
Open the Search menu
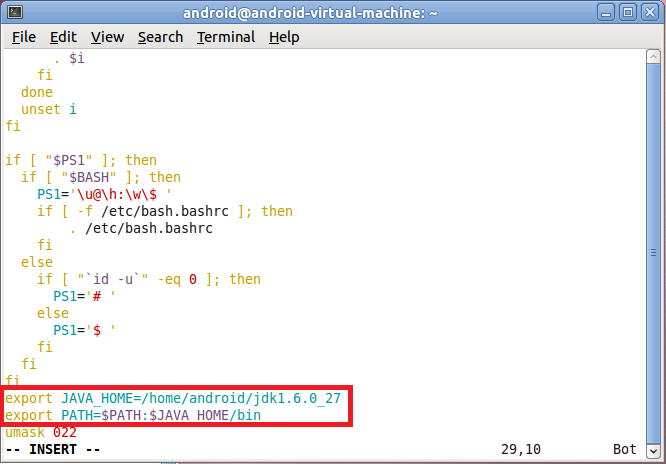(x=160, y=37)
